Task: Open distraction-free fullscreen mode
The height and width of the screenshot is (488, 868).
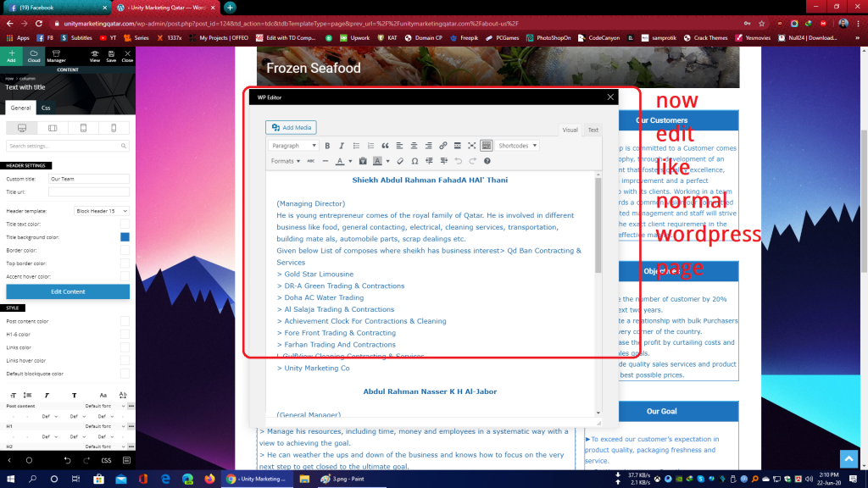Action: point(471,146)
